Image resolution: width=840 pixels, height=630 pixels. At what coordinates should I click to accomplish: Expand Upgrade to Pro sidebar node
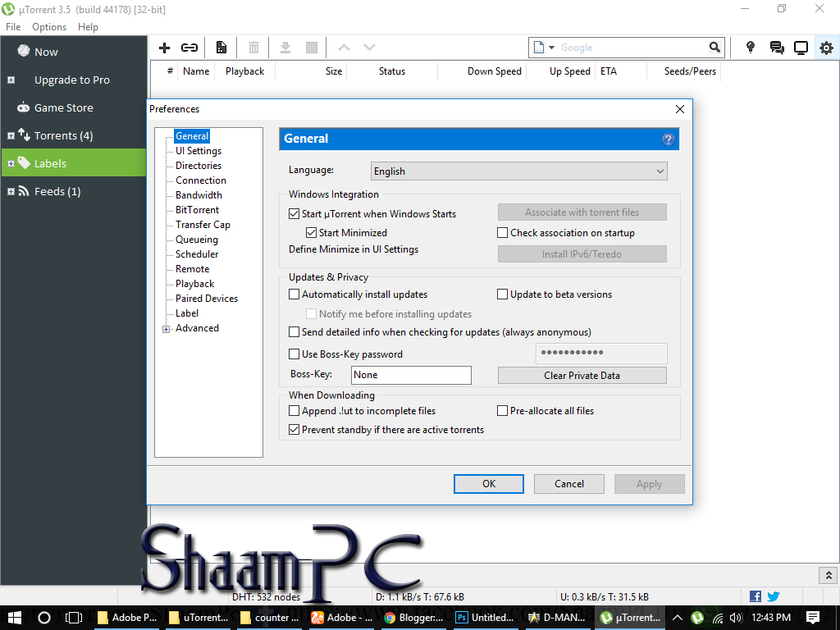coord(11,80)
